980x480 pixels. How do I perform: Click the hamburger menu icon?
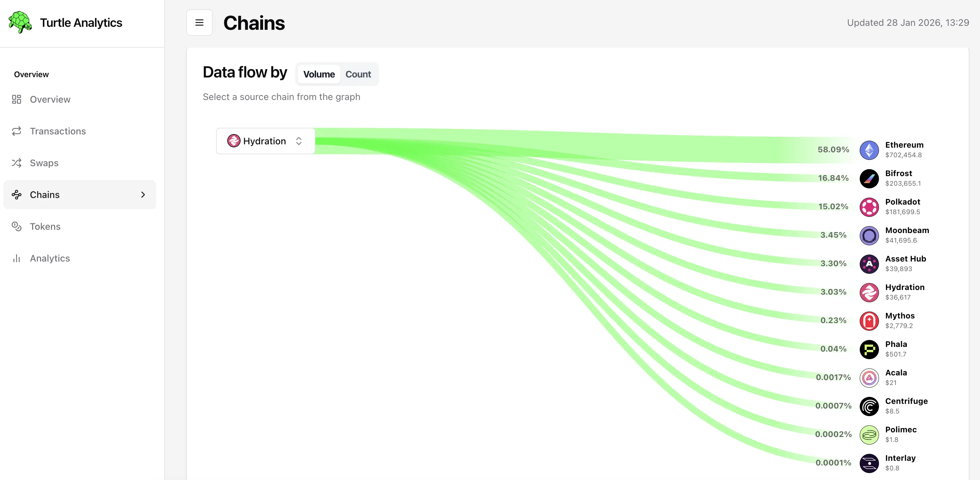point(199,23)
